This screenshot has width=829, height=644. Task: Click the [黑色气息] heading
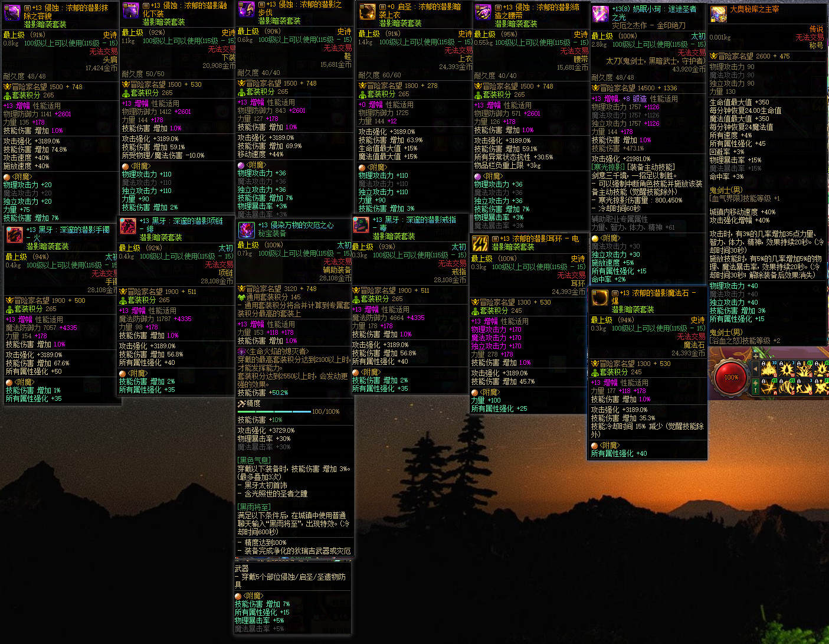pos(254,460)
